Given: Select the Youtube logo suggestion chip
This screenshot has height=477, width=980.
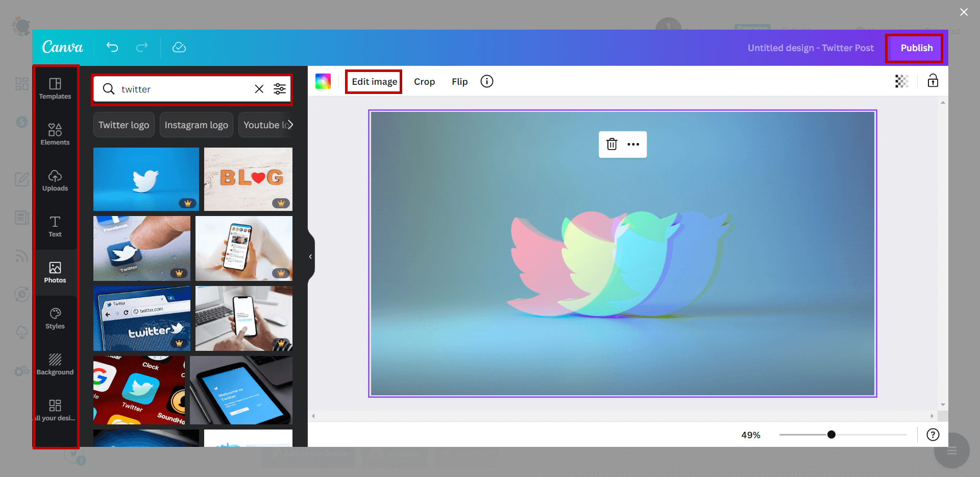Looking at the screenshot, I should [264, 125].
